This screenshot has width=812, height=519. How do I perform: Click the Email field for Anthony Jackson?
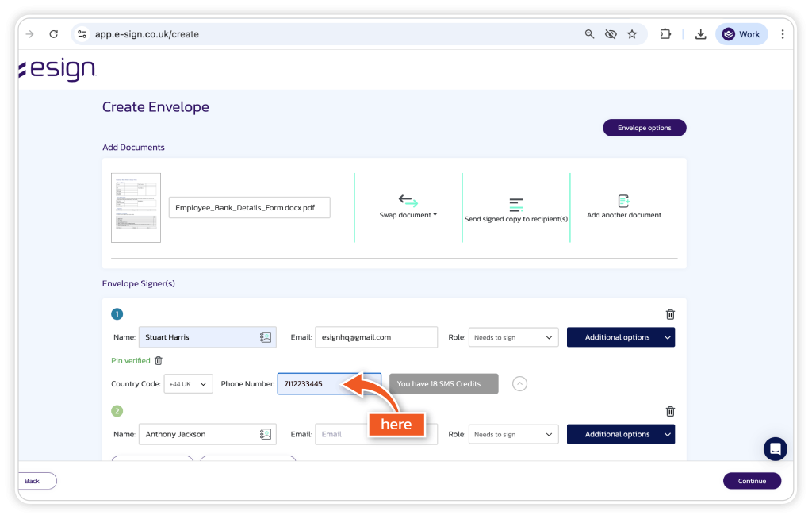[376, 434]
